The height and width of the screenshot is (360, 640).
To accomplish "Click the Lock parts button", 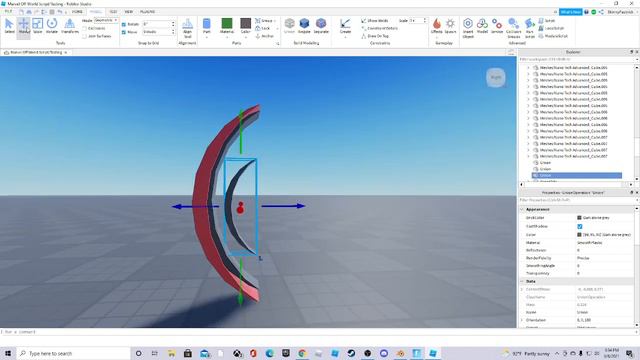I will (262, 28).
